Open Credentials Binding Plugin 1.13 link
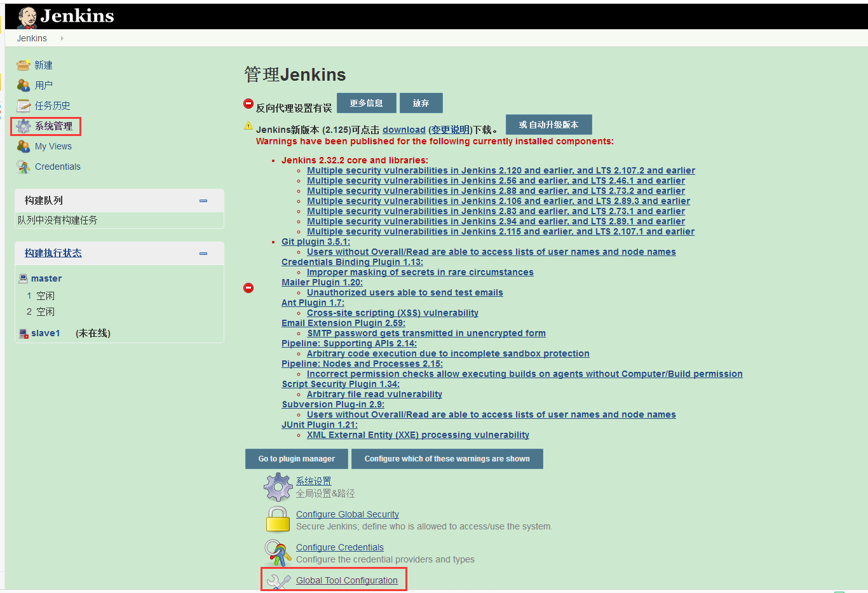Viewport: 868px width, 593px height. 352,262
